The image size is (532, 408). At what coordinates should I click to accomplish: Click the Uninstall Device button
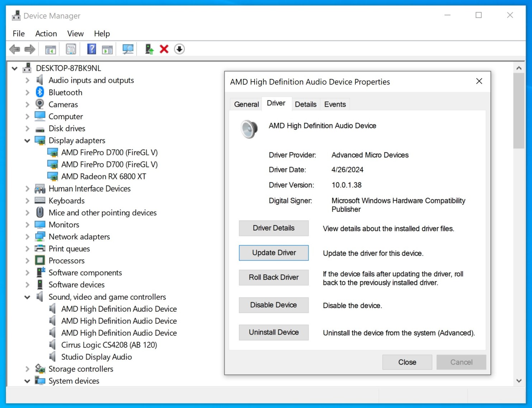pyautogui.click(x=274, y=332)
